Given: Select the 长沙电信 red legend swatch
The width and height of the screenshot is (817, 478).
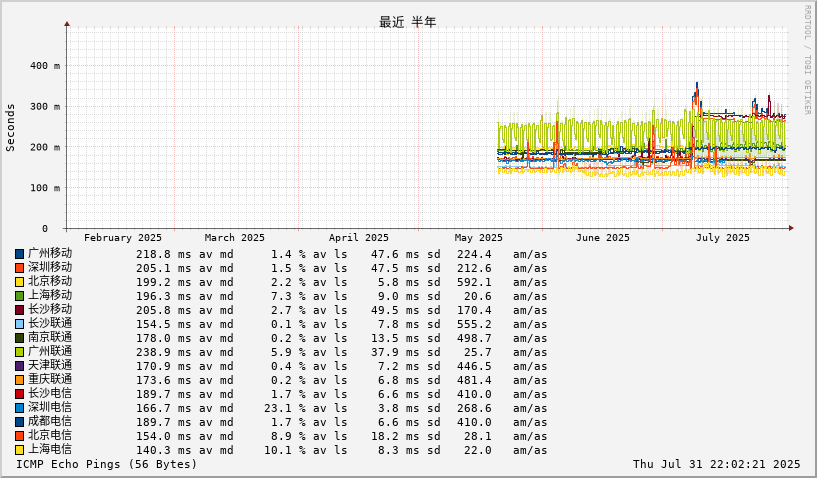Looking at the screenshot, I should 20,395.
